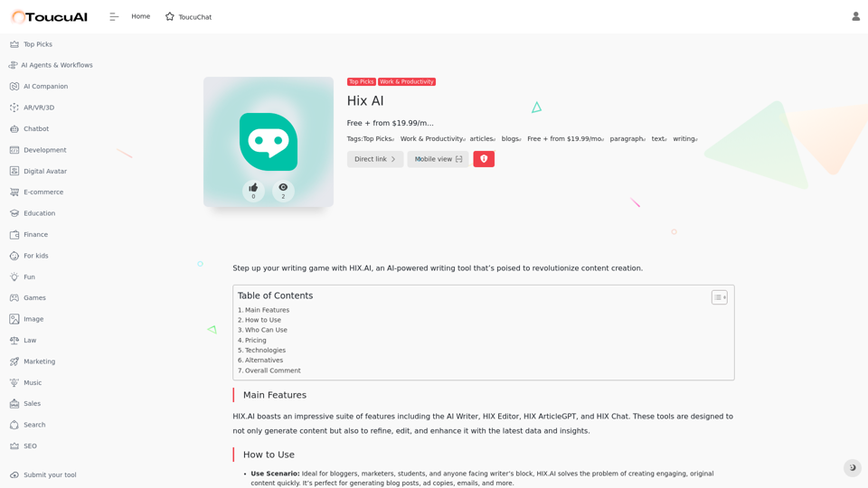Click the Digital Avatar icon
The width and height of the screenshot is (868, 488).
click(14, 172)
